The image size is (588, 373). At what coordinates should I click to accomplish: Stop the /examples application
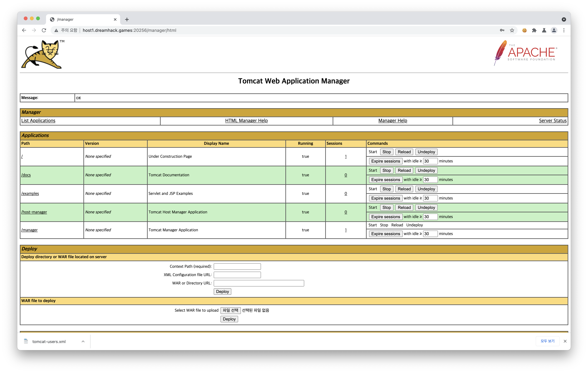click(x=386, y=189)
